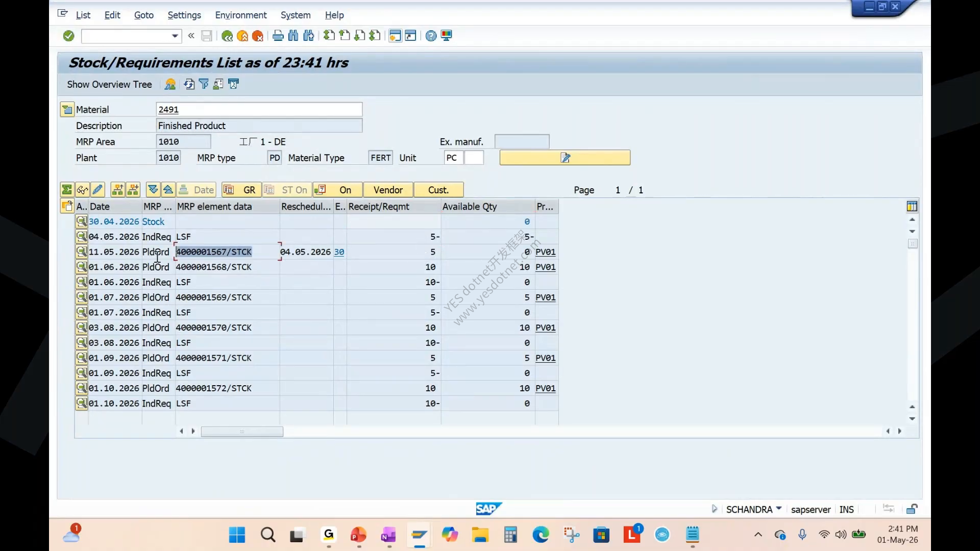Screen dimensions: 980x551
Task: Open details icon for Stock row 30.04.2026
Action: point(82,221)
